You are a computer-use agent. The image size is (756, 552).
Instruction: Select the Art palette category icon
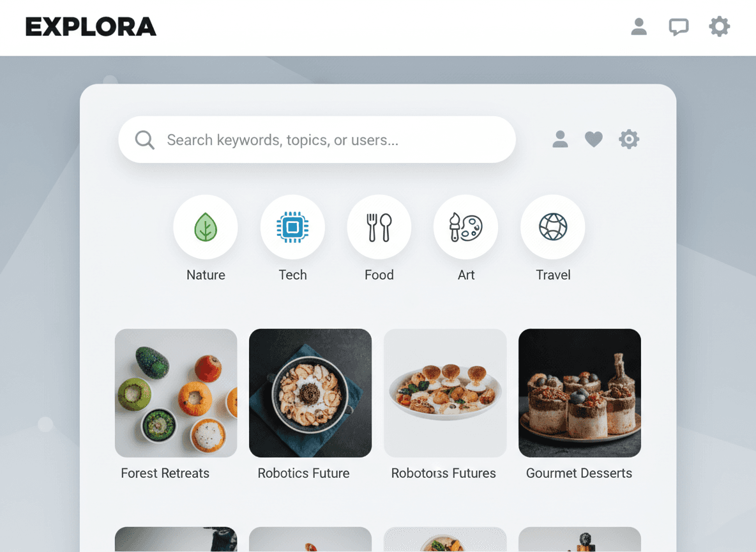pos(465,227)
